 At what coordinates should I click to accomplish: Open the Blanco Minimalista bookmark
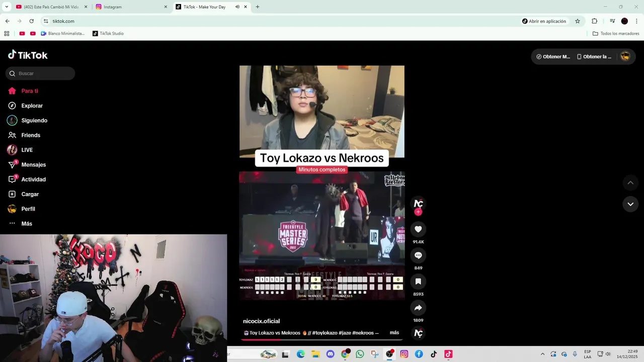(x=63, y=34)
